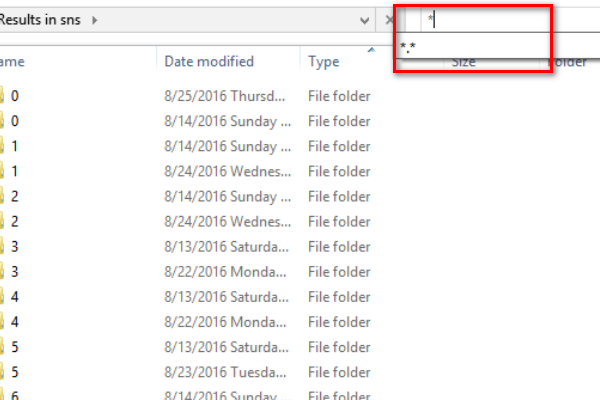
Task: Select folder 0 modified 8/25/2016 Thursday
Action: pos(186,96)
